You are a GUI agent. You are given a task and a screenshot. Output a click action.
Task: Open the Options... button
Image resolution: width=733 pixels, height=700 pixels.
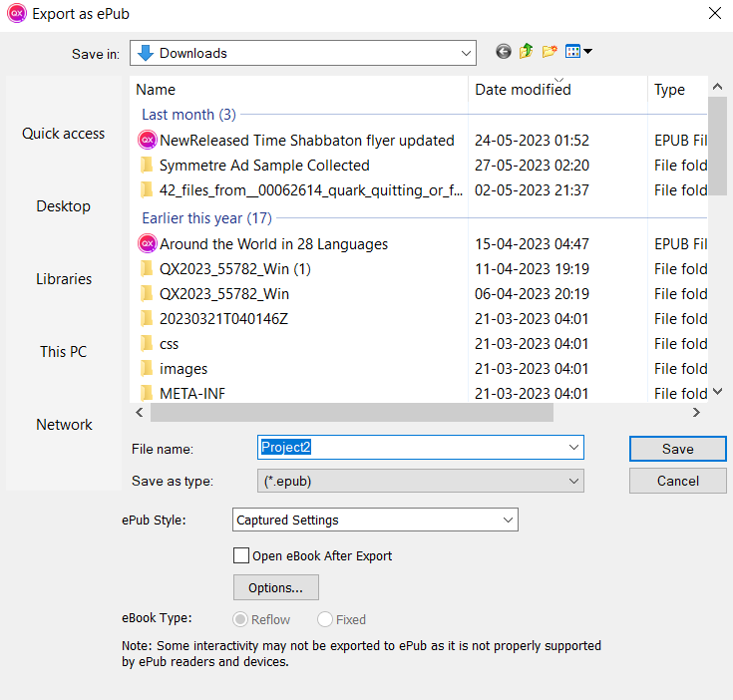tap(276, 587)
